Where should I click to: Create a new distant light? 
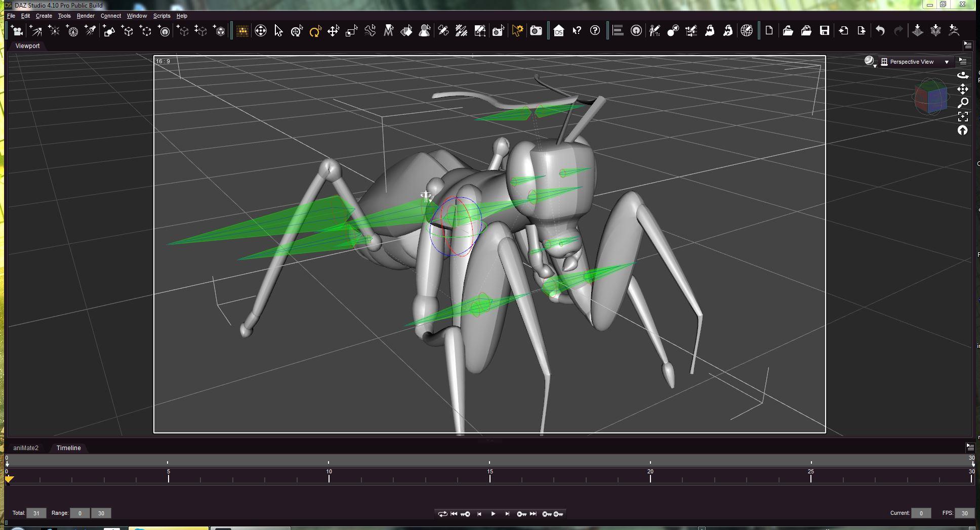click(x=35, y=31)
